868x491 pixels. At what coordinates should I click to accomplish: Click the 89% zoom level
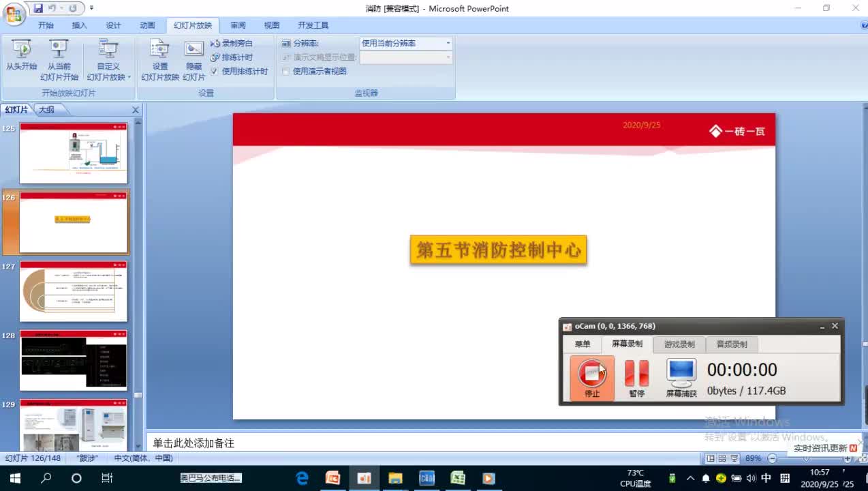(754, 458)
